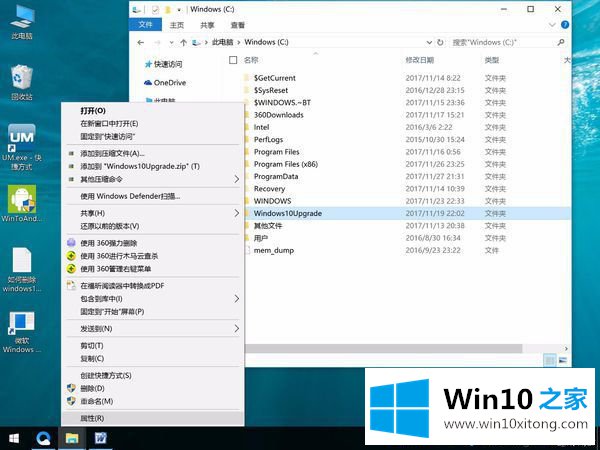Open the Word icon in the taskbar
600x450 pixels.
pos(101,438)
